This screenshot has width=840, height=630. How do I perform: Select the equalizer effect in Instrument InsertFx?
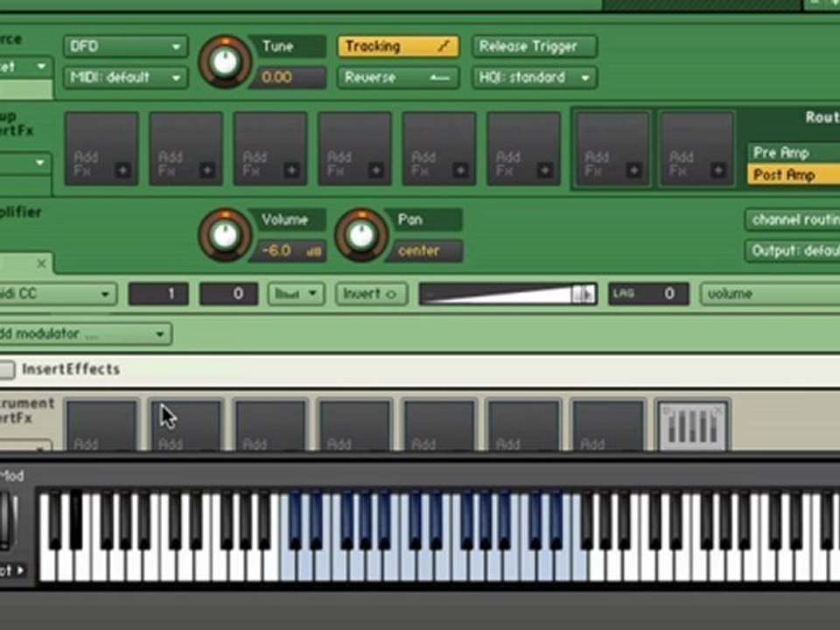point(693,426)
